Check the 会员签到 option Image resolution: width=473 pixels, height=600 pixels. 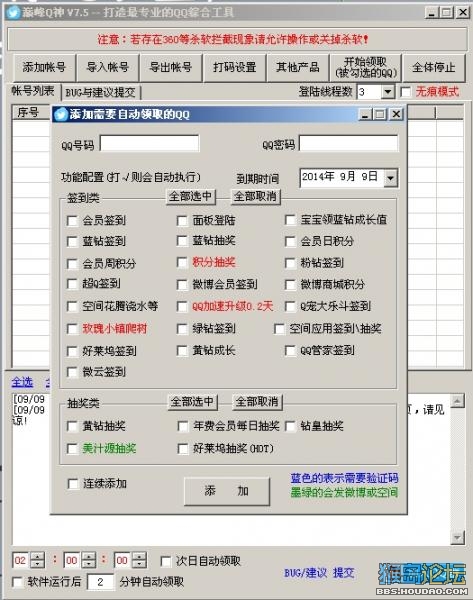(x=72, y=221)
